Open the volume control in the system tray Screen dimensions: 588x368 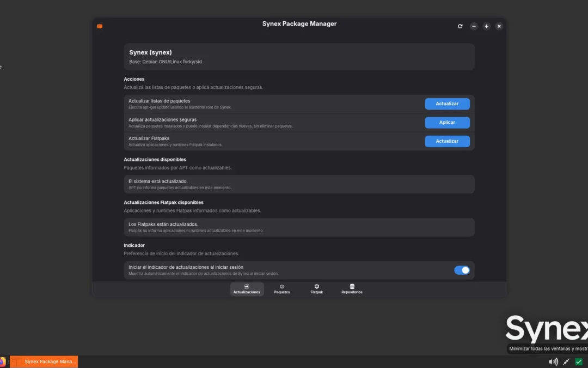[x=553, y=361]
